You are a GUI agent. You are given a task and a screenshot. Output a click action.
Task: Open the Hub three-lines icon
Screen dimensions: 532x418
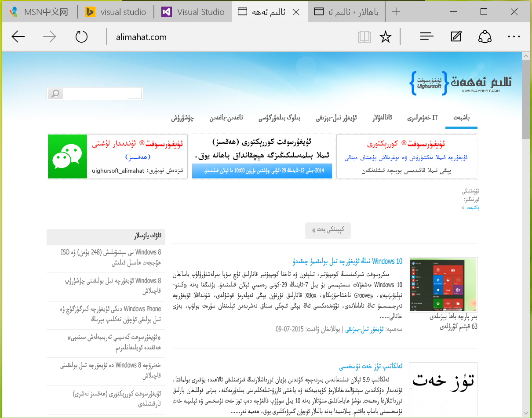click(x=427, y=36)
